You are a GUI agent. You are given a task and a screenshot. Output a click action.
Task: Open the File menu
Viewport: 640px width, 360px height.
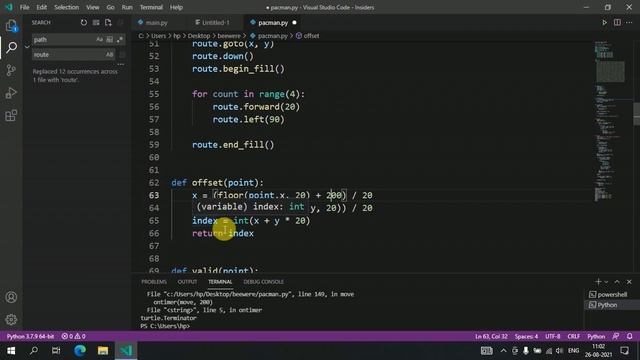[x=24, y=7]
